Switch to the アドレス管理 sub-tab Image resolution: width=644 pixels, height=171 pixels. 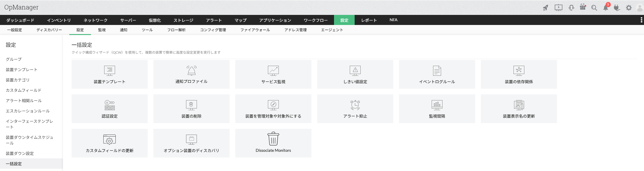click(296, 30)
